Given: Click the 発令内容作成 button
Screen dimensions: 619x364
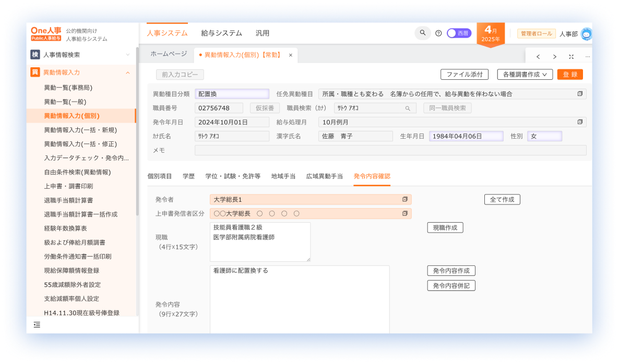Looking at the screenshot, I should pos(451,271).
